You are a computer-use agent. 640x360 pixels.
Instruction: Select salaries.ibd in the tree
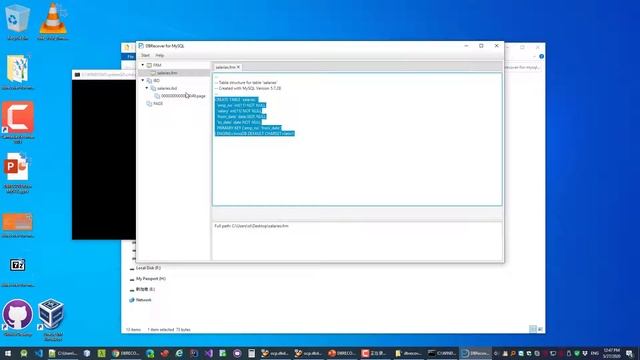point(167,88)
